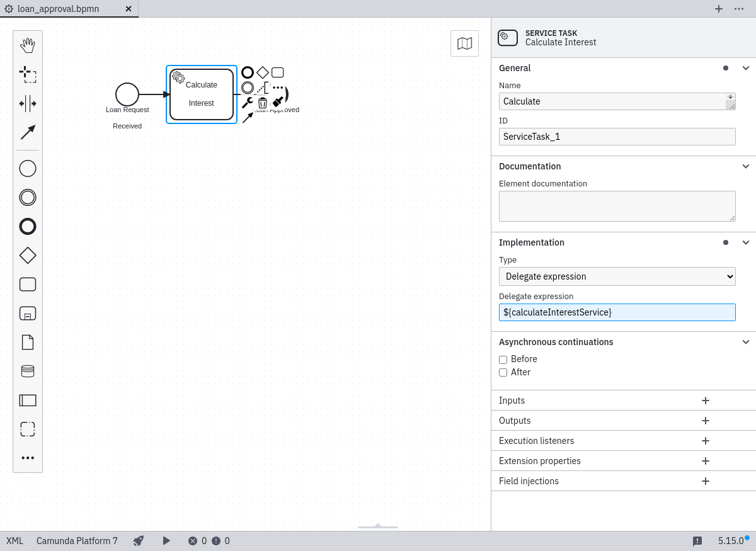Add a new Field injections entry
The height and width of the screenshot is (551, 756).
706,481
